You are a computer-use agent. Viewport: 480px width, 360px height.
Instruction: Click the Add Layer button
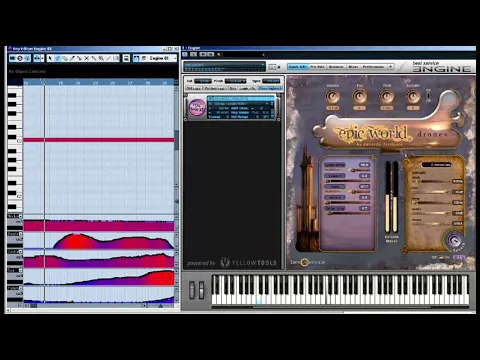pos(193,88)
